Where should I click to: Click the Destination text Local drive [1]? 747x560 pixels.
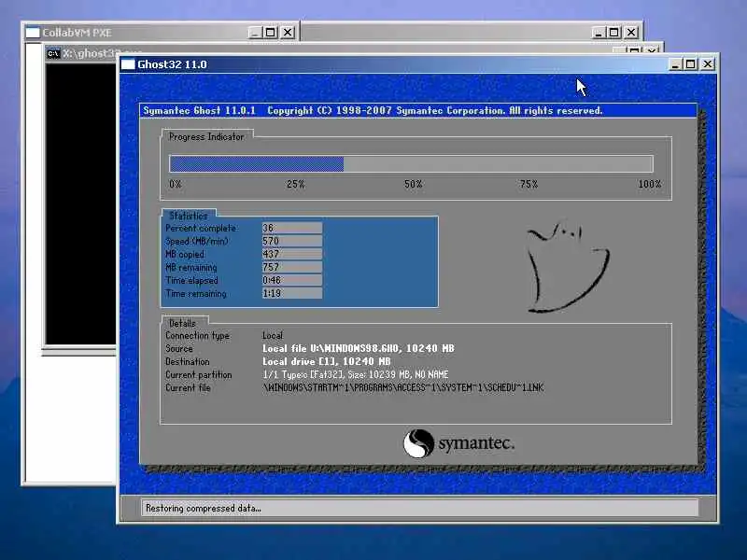click(x=326, y=361)
